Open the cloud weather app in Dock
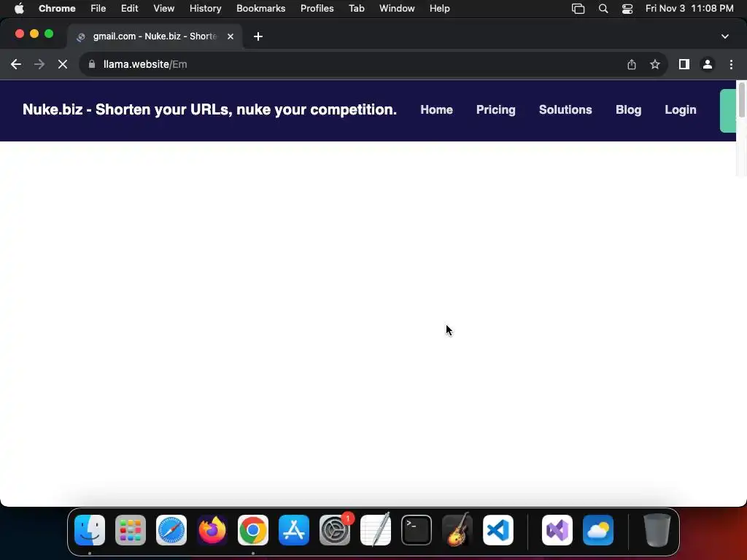This screenshot has width=747, height=560. point(598,530)
